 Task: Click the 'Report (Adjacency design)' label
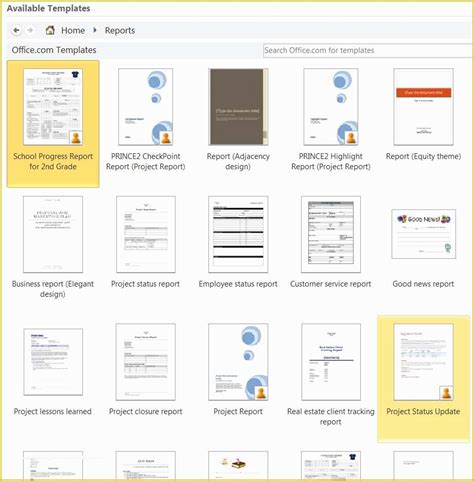pos(238,161)
